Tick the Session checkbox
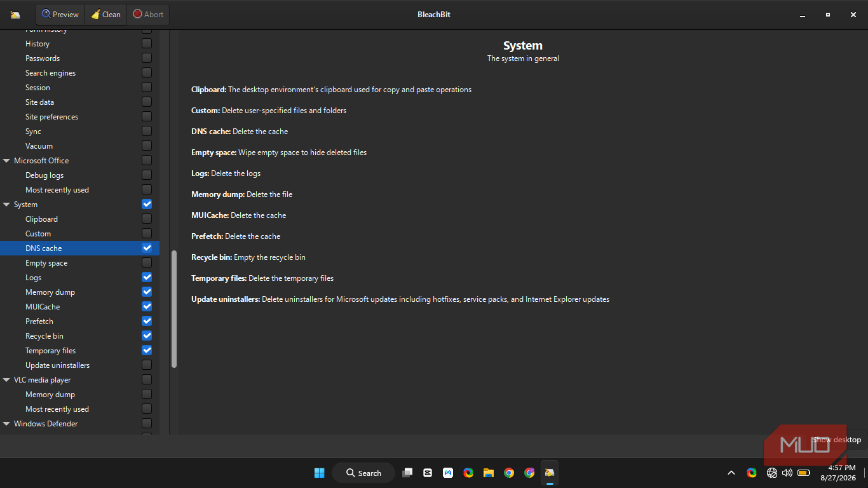 [x=147, y=87]
